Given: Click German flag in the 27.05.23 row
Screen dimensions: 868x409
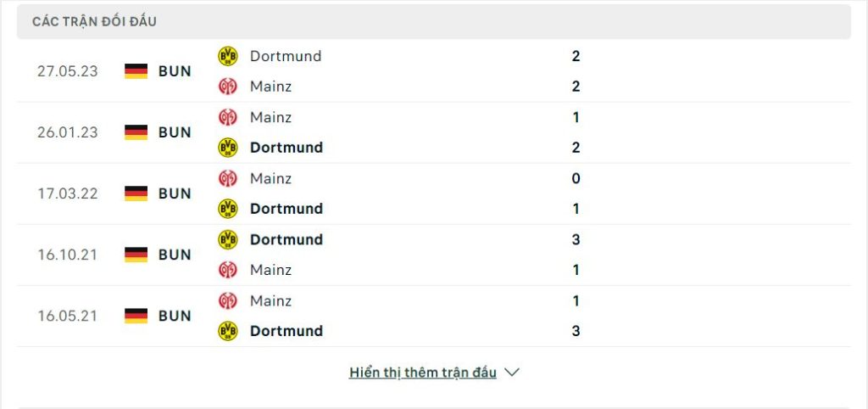Looking at the screenshot, I should point(136,71).
